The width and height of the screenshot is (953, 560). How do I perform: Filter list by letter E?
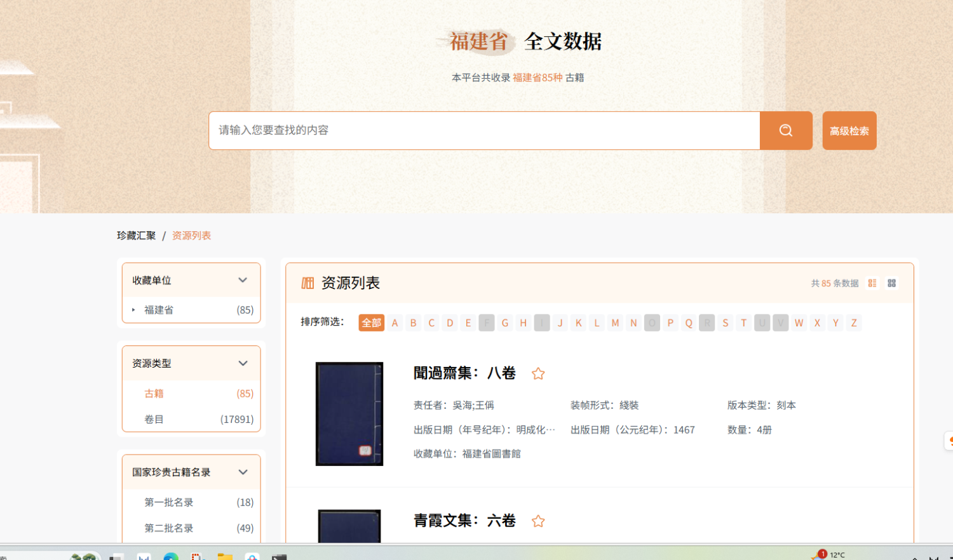click(x=468, y=323)
